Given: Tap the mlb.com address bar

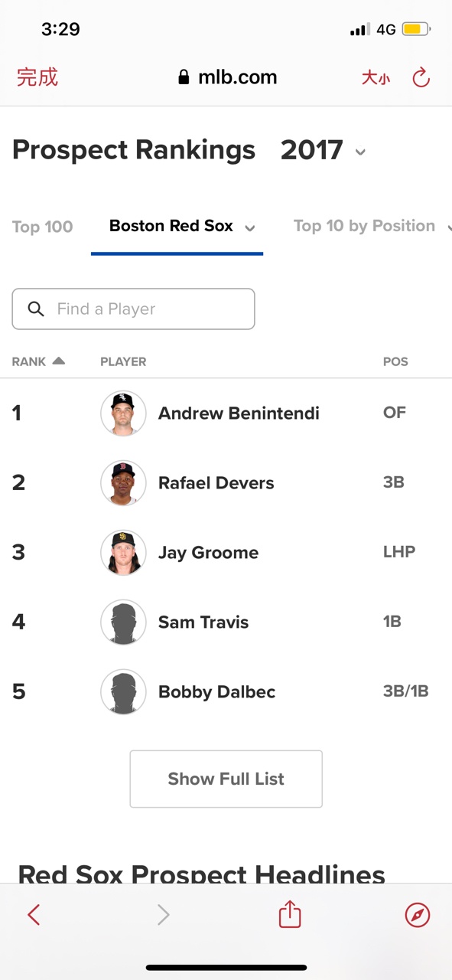Looking at the screenshot, I should [227, 77].
